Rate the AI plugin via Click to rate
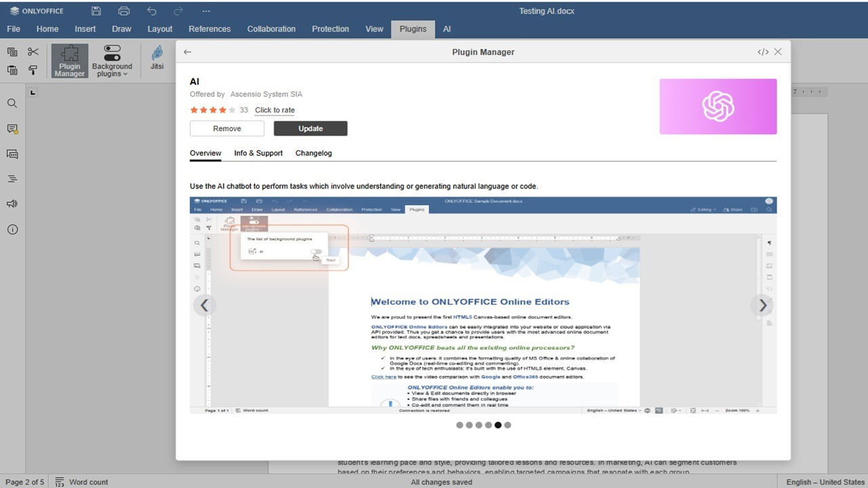Screen dimensions: 868x488 [x=274, y=110]
